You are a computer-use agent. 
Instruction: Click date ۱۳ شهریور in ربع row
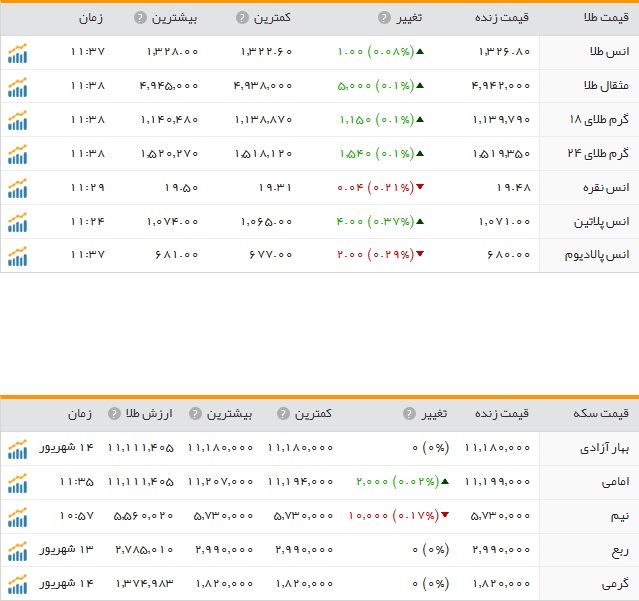(x=66, y=550)
